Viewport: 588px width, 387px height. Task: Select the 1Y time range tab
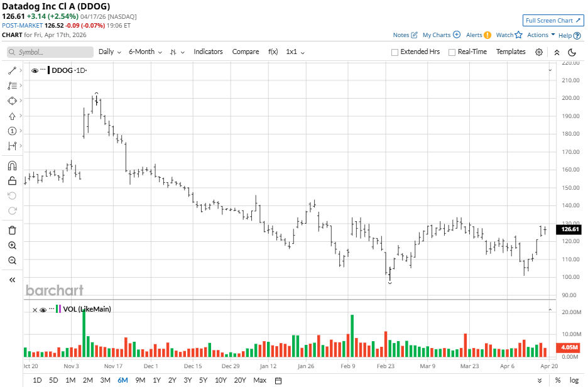pyautogui.click(x=156, y=380)
